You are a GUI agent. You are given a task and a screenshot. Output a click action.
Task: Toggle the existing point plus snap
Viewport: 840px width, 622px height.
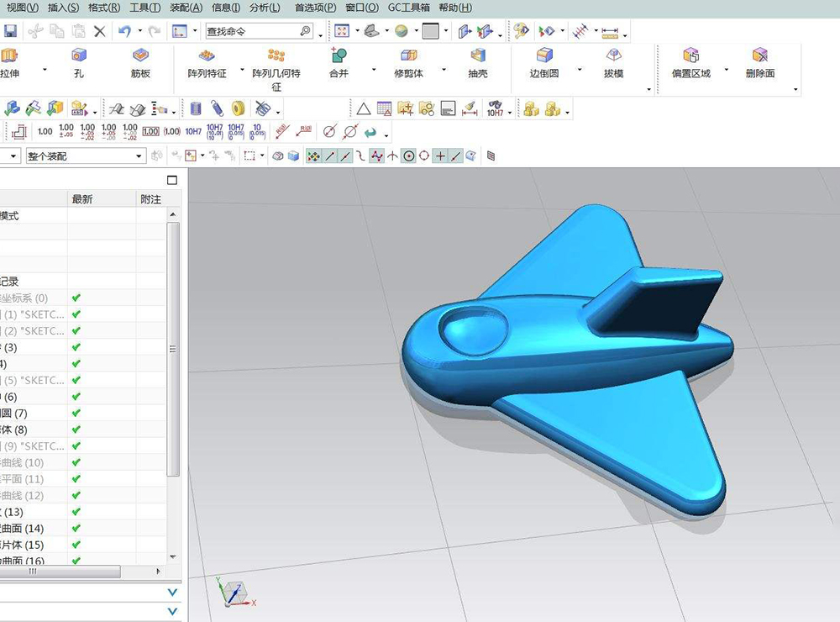[440, 156]
